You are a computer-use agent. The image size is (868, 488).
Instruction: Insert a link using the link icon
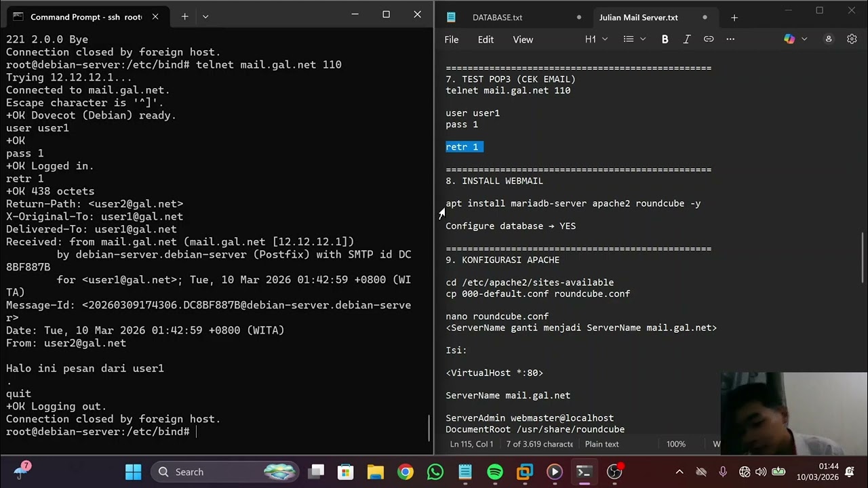point(709,39)
